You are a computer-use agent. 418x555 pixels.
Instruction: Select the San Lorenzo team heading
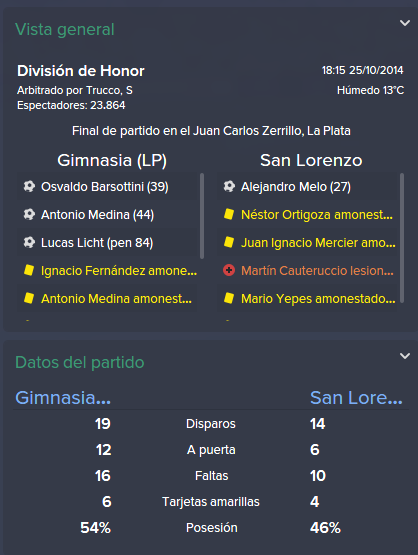click(311, 160)
